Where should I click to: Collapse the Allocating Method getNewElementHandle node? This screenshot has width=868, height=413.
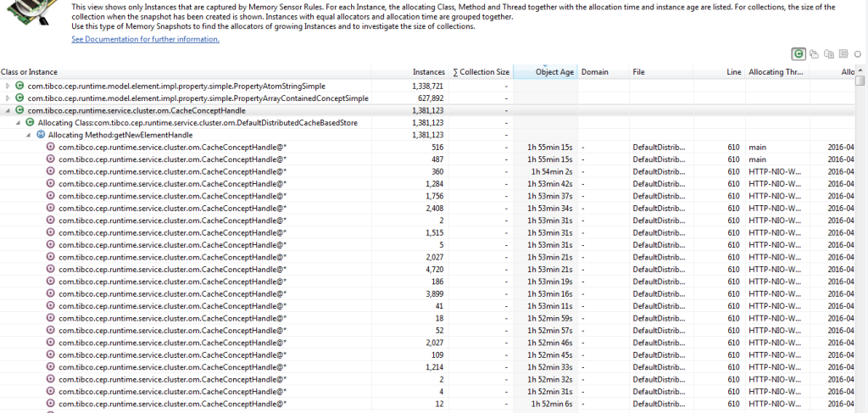tap(28, 135)
